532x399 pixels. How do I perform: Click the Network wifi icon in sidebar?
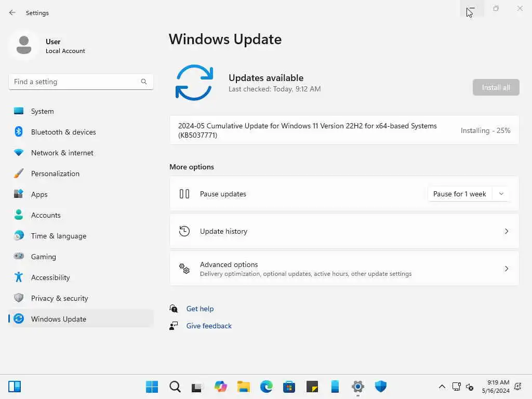pos(19,153)
